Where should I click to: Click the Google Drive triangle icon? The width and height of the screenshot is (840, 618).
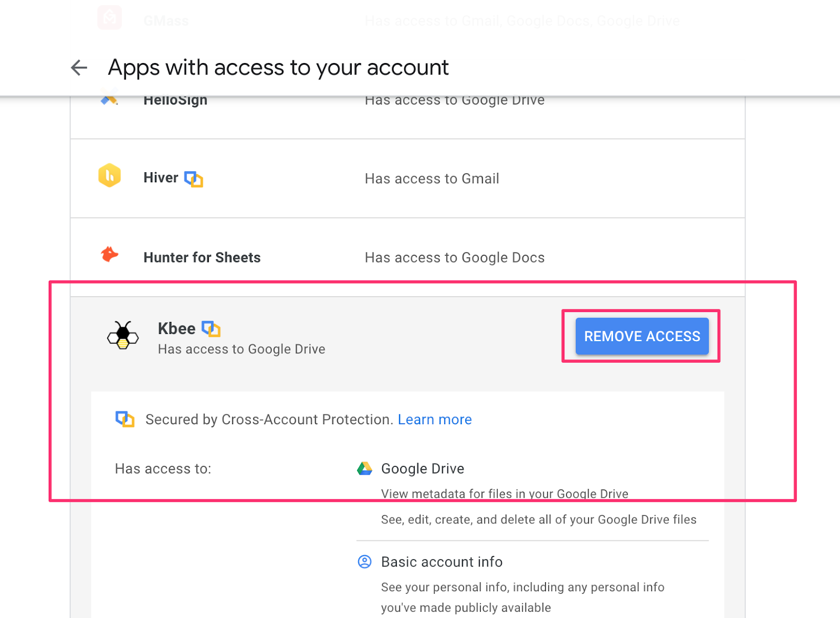pos(364,468)
